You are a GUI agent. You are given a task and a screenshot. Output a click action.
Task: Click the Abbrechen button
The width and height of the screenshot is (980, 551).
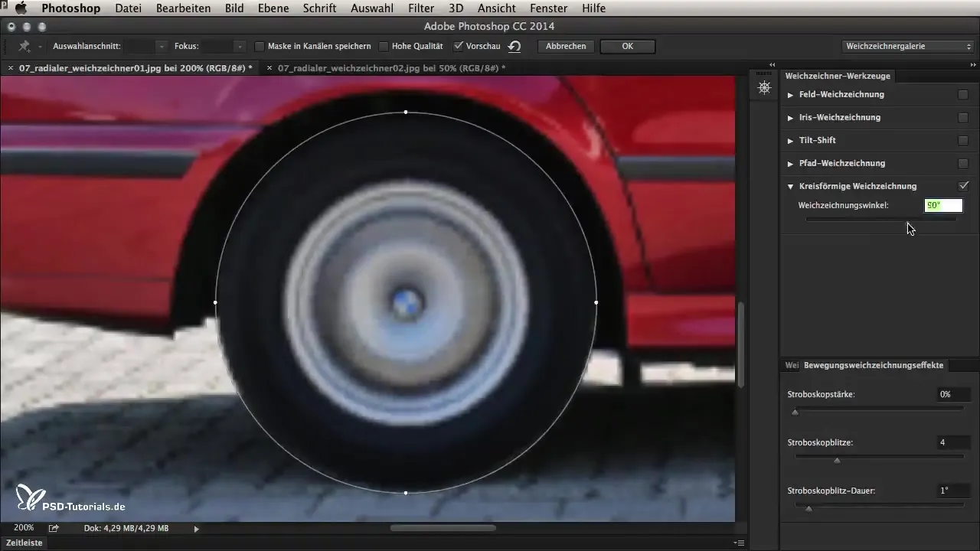(566, 47)
